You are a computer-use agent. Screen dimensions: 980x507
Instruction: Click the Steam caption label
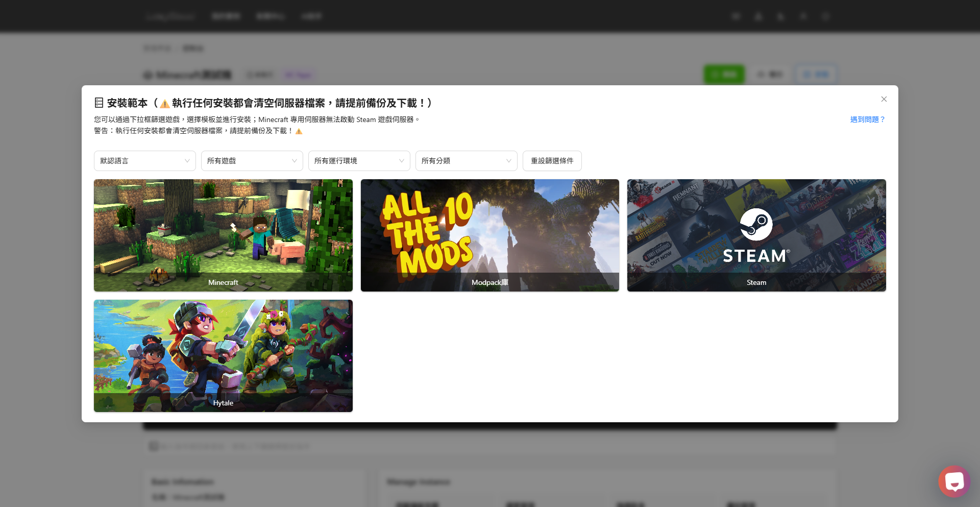click(756, 282)
